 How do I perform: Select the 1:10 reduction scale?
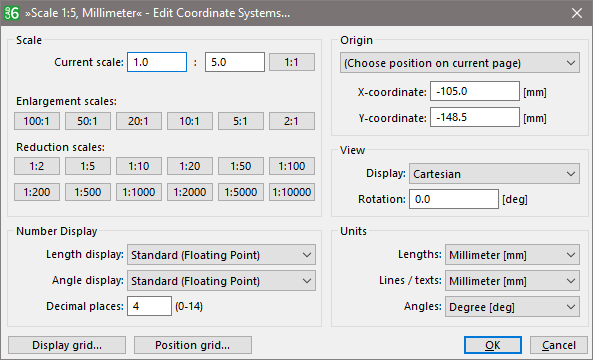pyautogui.click(x=139, y=166)
